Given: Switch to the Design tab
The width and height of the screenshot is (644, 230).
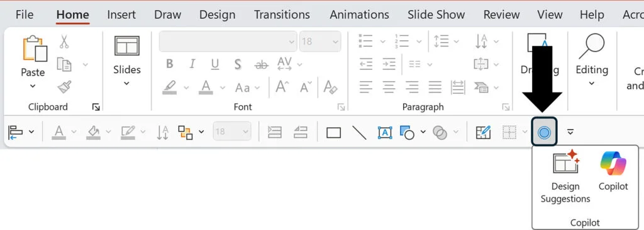Looking at the screenshot, I should click(217, 15).
